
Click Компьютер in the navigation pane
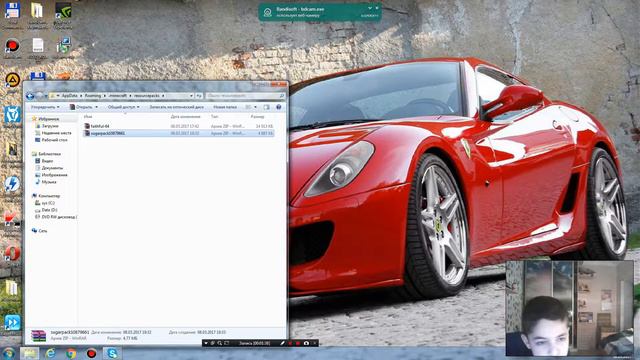49,196
